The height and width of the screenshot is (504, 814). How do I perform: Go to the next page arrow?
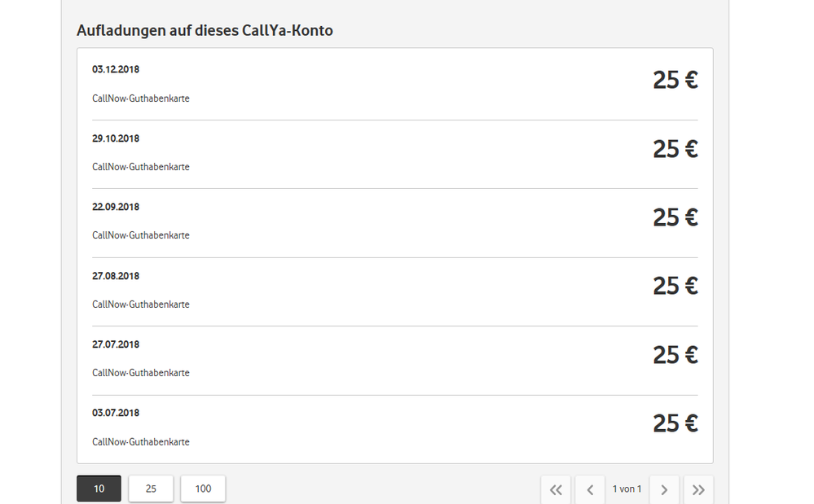tap(664, 489)
